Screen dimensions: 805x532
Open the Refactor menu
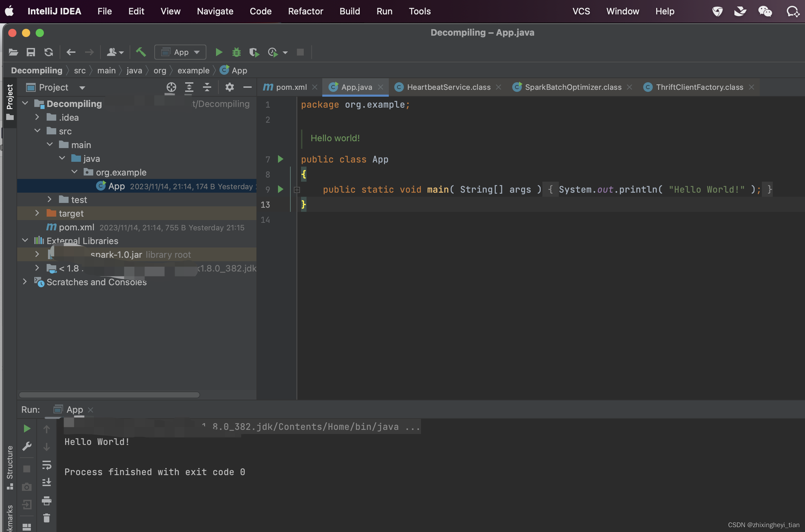(x=305, y=11)
